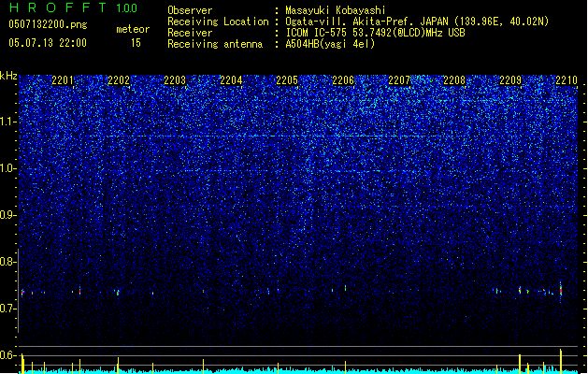Click the 1.0 kHz axis label
The image size is (588, 374).
coord(8,168)
